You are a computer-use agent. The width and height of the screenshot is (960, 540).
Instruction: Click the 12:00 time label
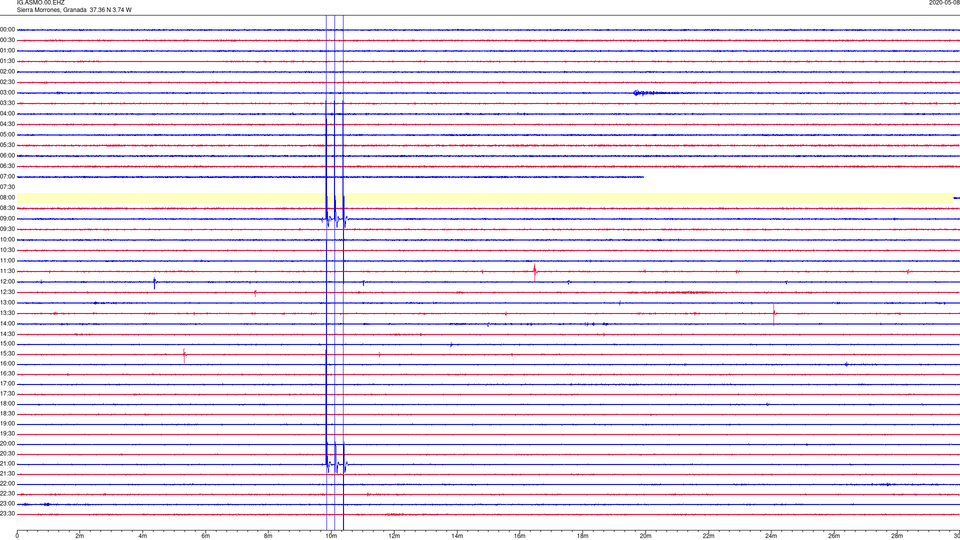(7, 282)
